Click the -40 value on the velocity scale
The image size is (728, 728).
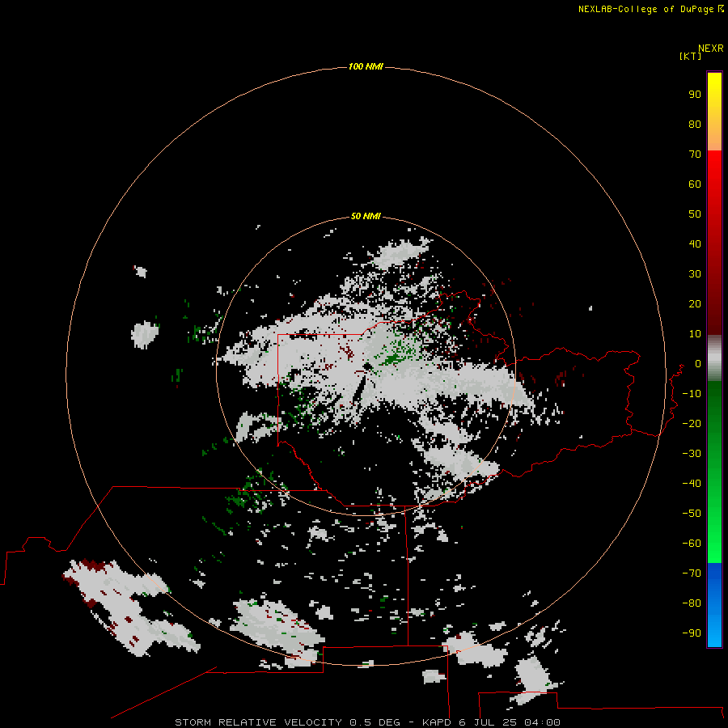coord(692,484)
